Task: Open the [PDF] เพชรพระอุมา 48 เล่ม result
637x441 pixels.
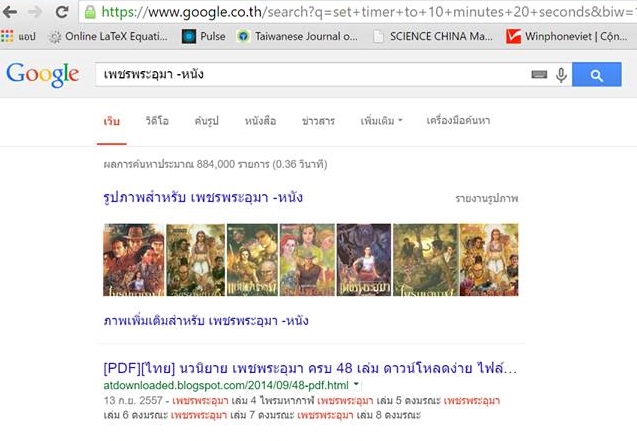Action: [310, 369]
